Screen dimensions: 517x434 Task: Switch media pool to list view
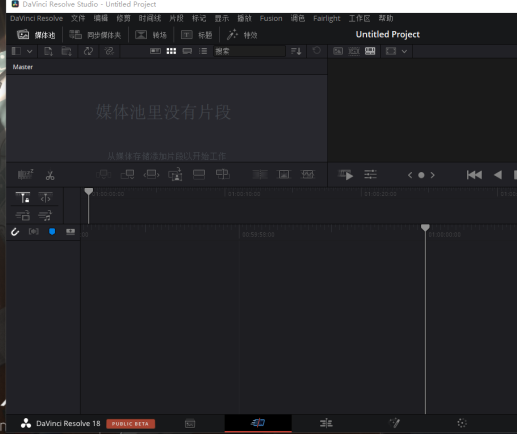(203, 51)
